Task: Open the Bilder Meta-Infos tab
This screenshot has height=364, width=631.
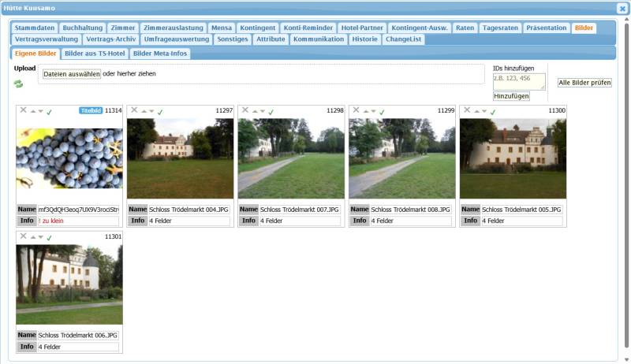Action: [160, 54]
